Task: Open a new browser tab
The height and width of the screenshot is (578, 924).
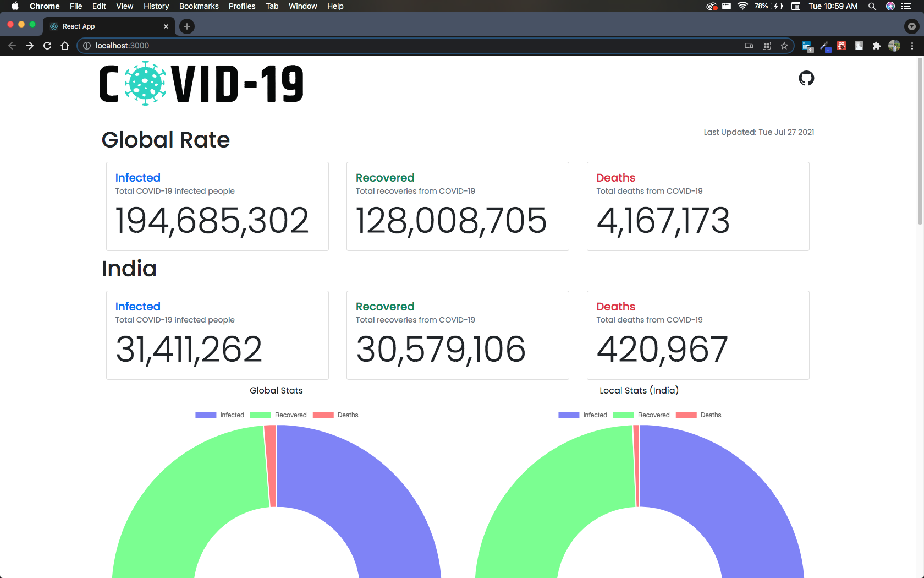Action: [187, 26]
